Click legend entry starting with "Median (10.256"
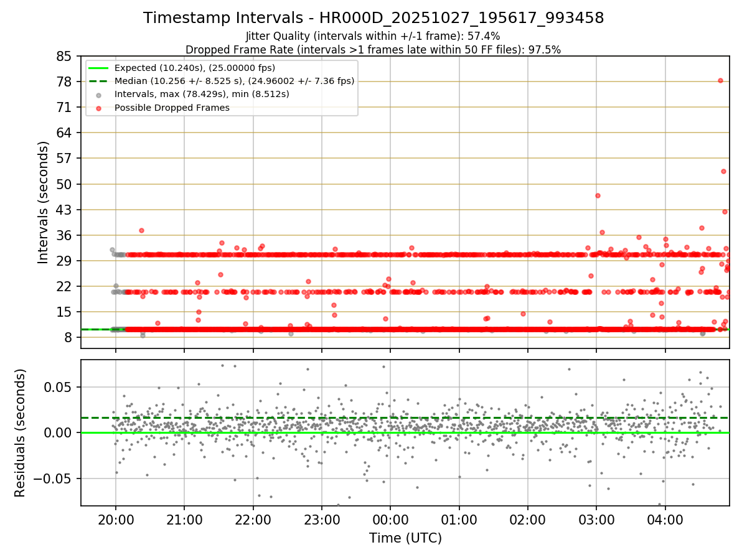Viewport: 747px width, 560px height. point(234,81)
